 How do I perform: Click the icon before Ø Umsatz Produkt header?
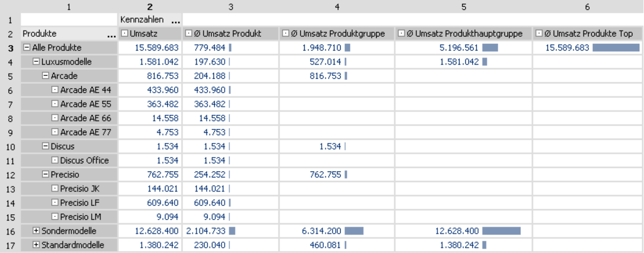pos(189,33)
